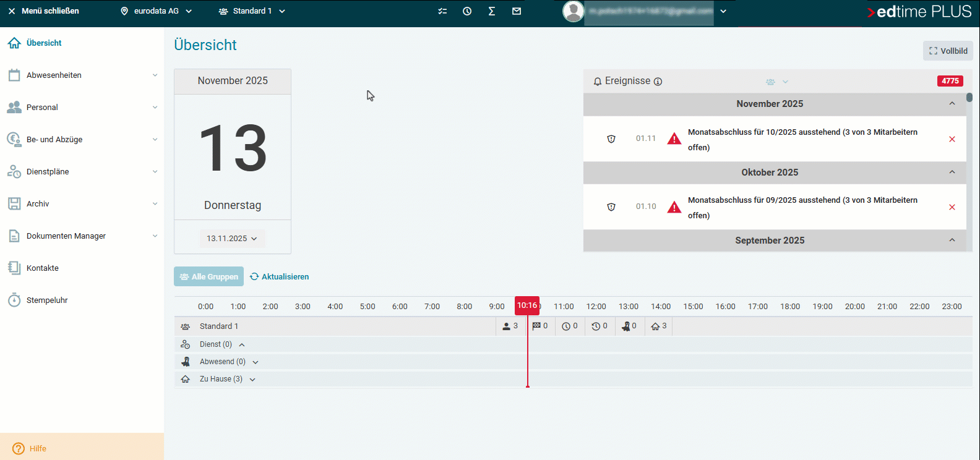Open the Übersicht menu item
This screenshot has width=980, height=460.
82,43
